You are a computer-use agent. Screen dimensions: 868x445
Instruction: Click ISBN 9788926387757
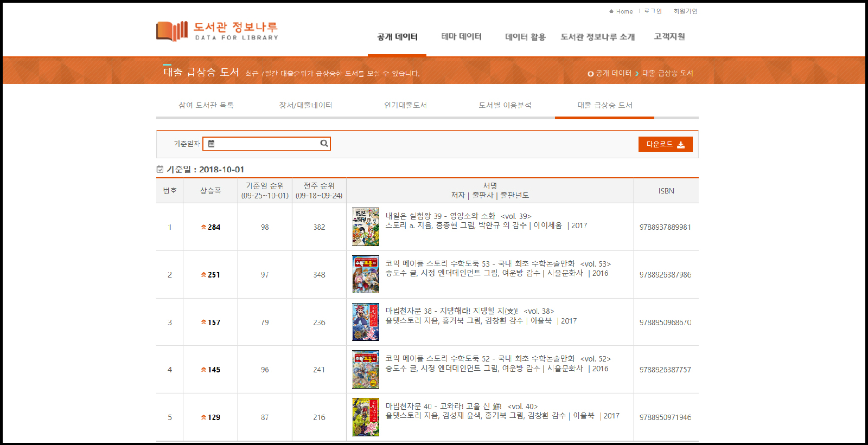click(665, 370)
